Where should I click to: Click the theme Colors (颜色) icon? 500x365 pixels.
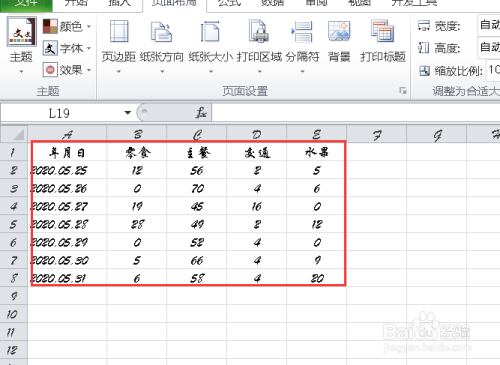point(50,26)
